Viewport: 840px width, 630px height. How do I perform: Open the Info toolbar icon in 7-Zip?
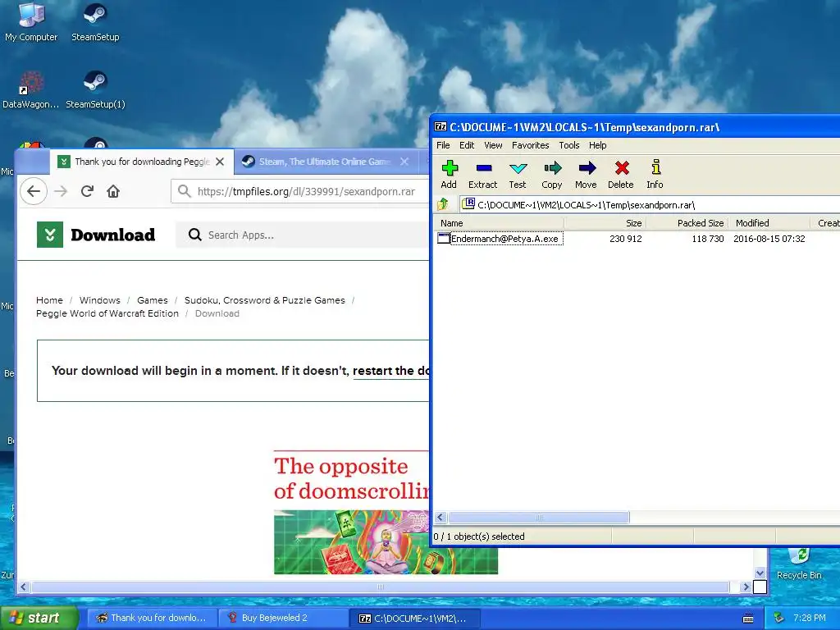[655, 175]
